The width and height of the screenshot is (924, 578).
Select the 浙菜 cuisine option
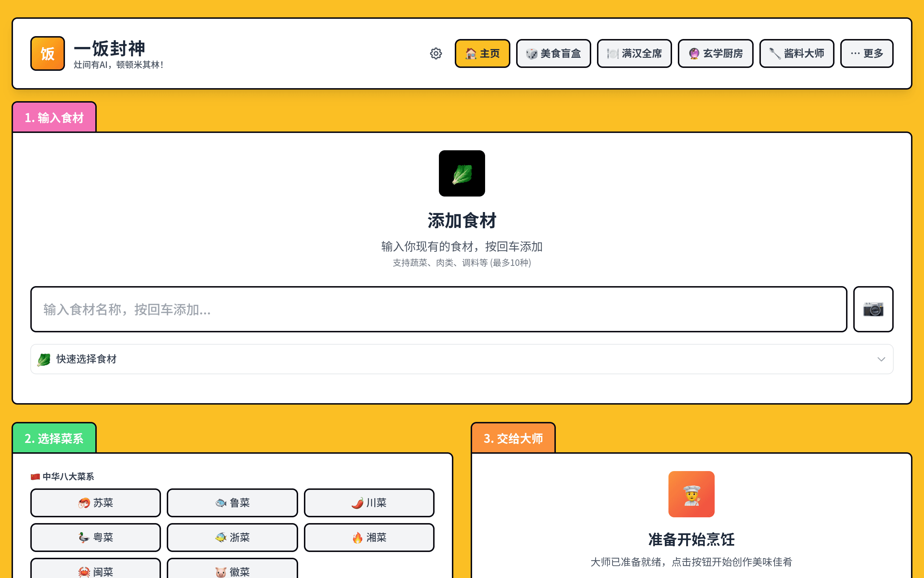click(232, 538)
